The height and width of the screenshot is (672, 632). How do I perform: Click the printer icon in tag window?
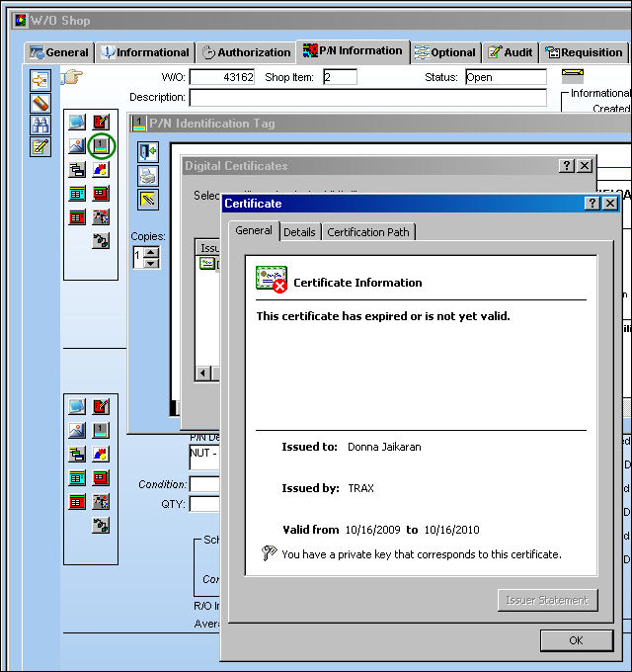coord(148,176)
